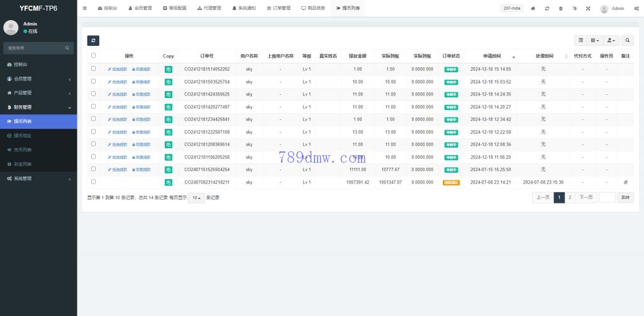Tick checkbox for order CO2407151525504254
This screenshot has height=316, width=644.
click(x=94, y=169)
